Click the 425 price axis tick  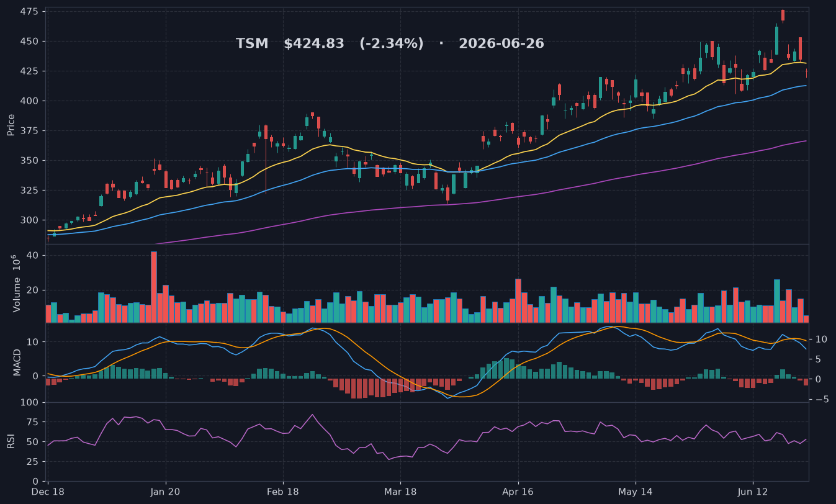click(x=29, y=71)
